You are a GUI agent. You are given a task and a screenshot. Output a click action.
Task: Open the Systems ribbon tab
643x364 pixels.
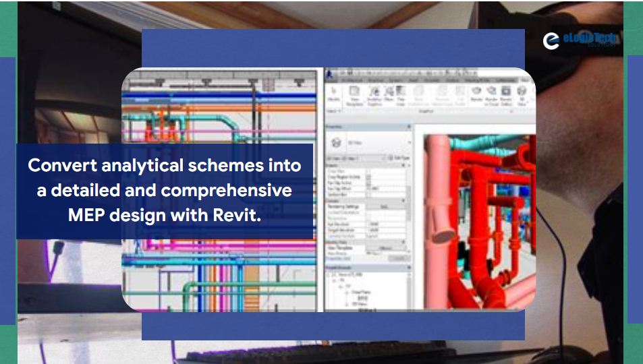pos(395,80)
